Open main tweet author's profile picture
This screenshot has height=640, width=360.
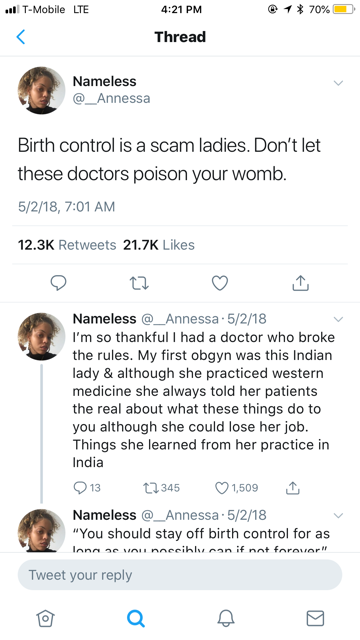(x=41, y=91)
